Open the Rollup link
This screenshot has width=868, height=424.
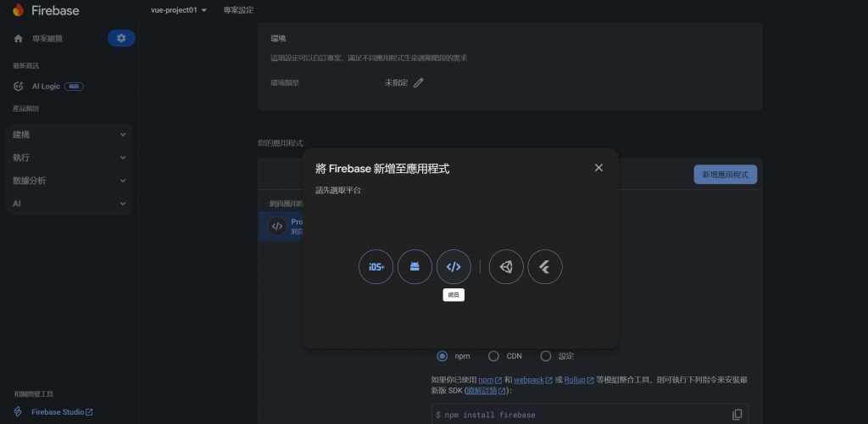(x=579, y=380)
